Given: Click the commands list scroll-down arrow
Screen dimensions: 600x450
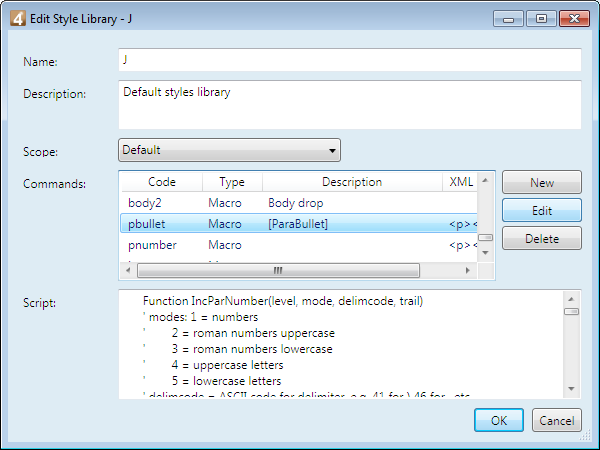Looking at the screenshot, I should click(485, 253).
